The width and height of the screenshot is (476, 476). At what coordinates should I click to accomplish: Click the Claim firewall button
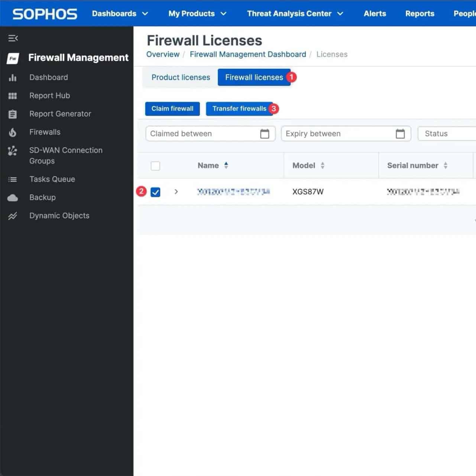coord(172,109)
